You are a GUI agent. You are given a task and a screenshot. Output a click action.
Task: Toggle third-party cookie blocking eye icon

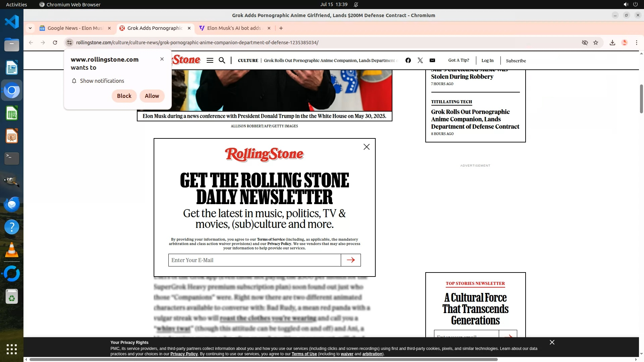coord(585,43)
